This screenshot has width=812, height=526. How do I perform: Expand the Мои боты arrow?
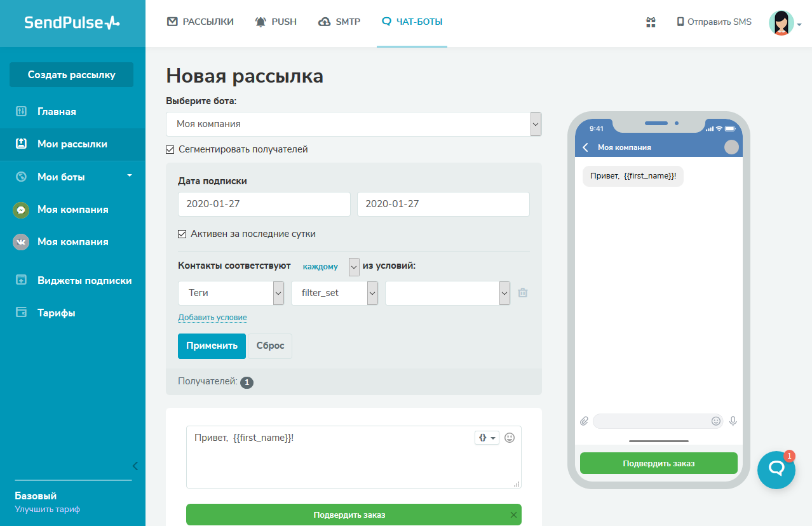pyautogui.click(x=130, y=175)
